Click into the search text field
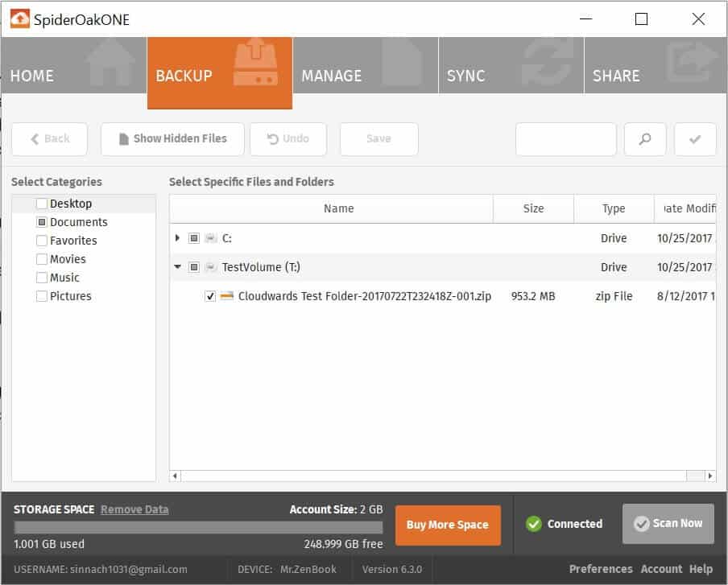This screenshot has width=728, height=585. (x=566, y=138)
